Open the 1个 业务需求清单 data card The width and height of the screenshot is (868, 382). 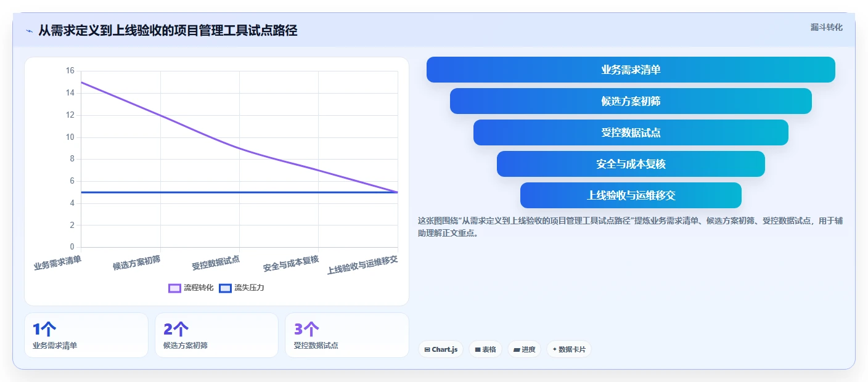(x=86, y=335)
